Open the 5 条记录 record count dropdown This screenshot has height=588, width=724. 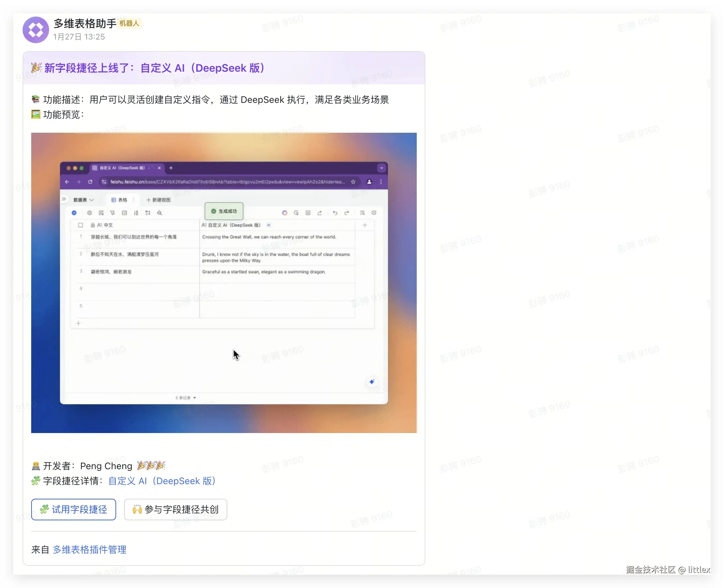[185, 398]
